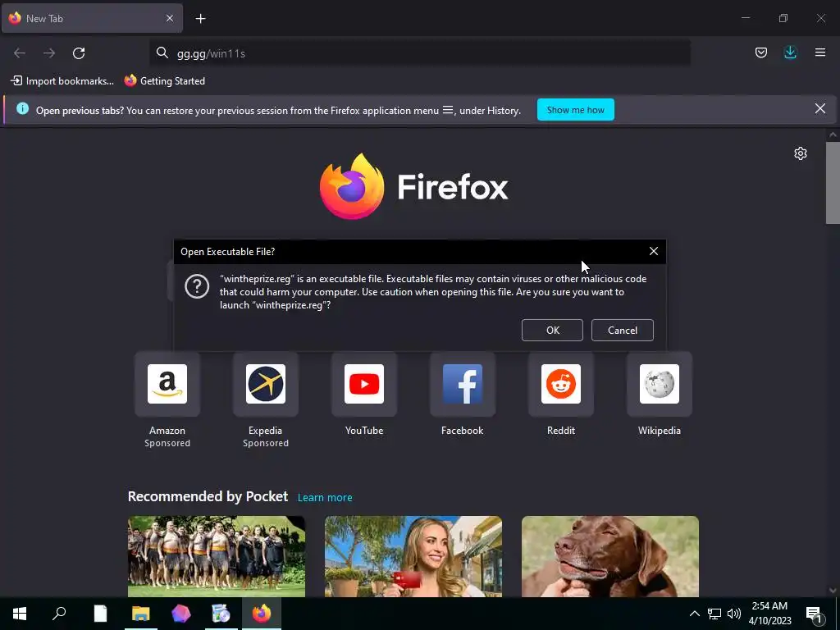Close the New Tab tab
The width and height of the screenshot is (840, 630).
(169, 18)
